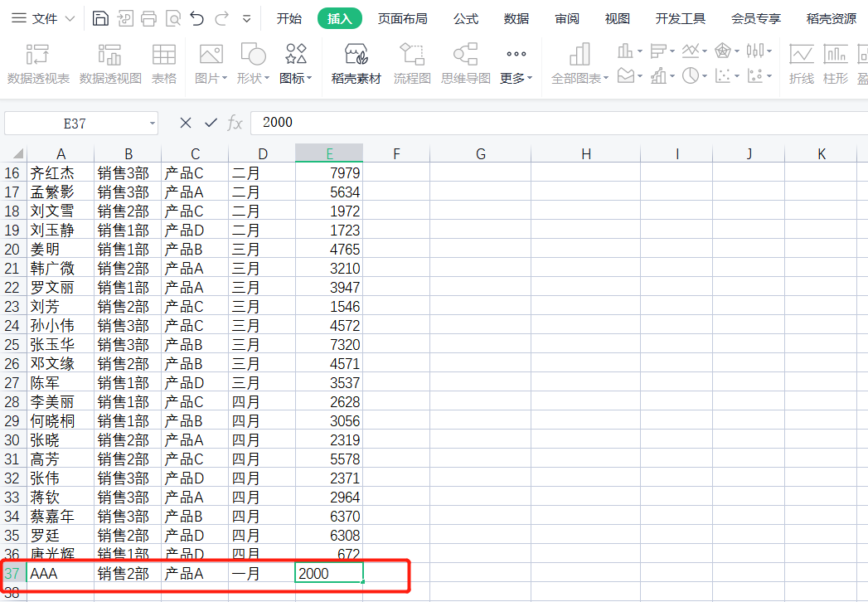This screenshot has width=868, height=602.
Task: Open the 更多 dropdown menu
Action: (x=516, y=64)
